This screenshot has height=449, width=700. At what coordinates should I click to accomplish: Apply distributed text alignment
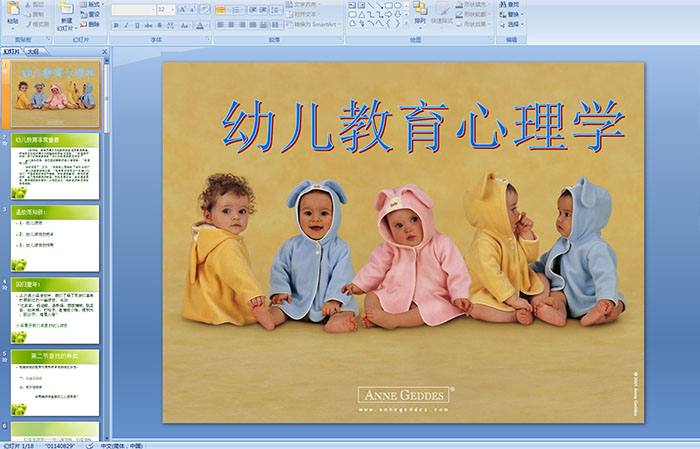(263, 25)
